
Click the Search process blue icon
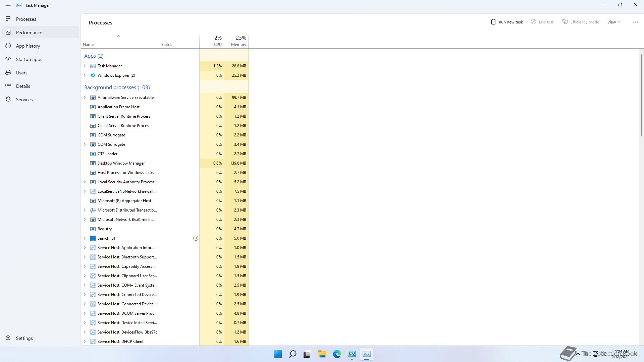[x=93, y=238]
